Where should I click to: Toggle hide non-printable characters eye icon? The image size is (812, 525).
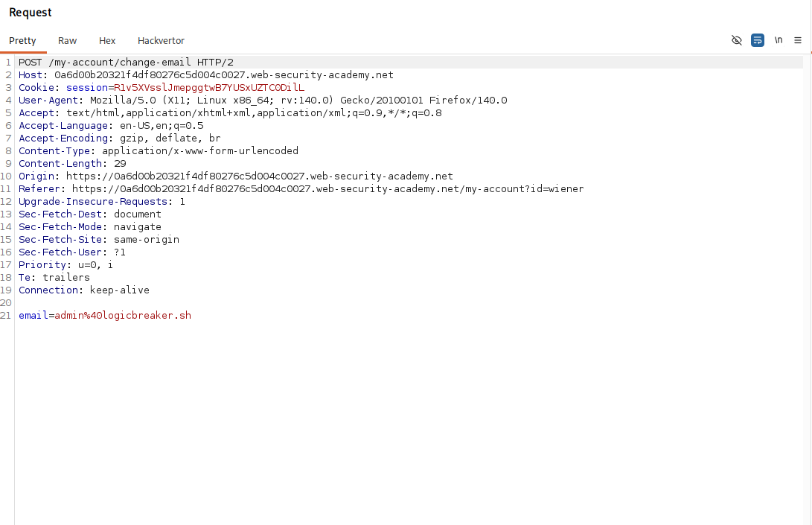tap(736, 40)
